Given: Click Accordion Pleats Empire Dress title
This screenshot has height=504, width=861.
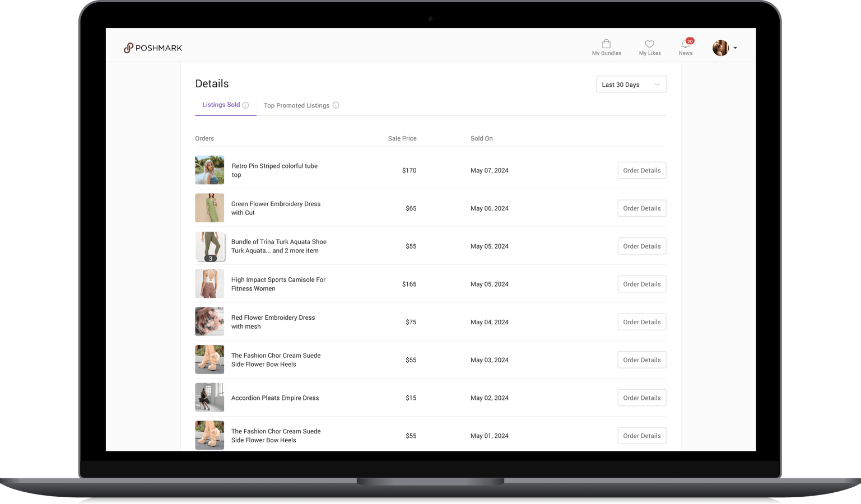Looking at the screenshot, I should (274, 398).
